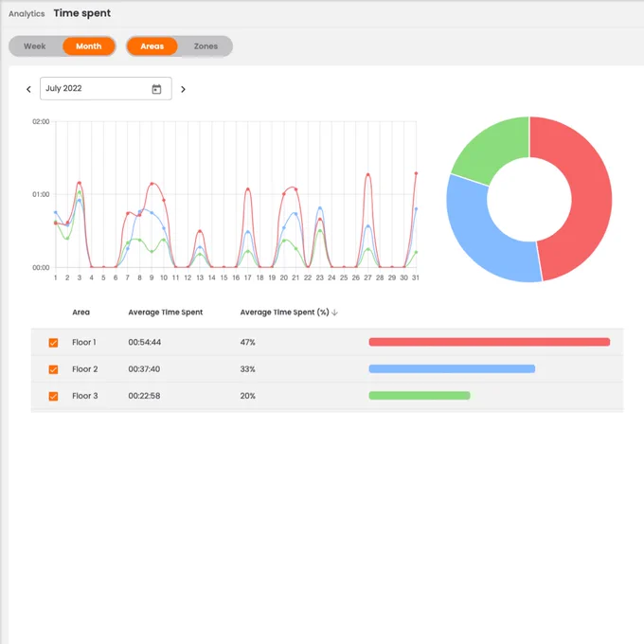The width and height of the screenshot is (644, 644).
Task: Click the 00:37:40 time value
Action: [144, 368]
